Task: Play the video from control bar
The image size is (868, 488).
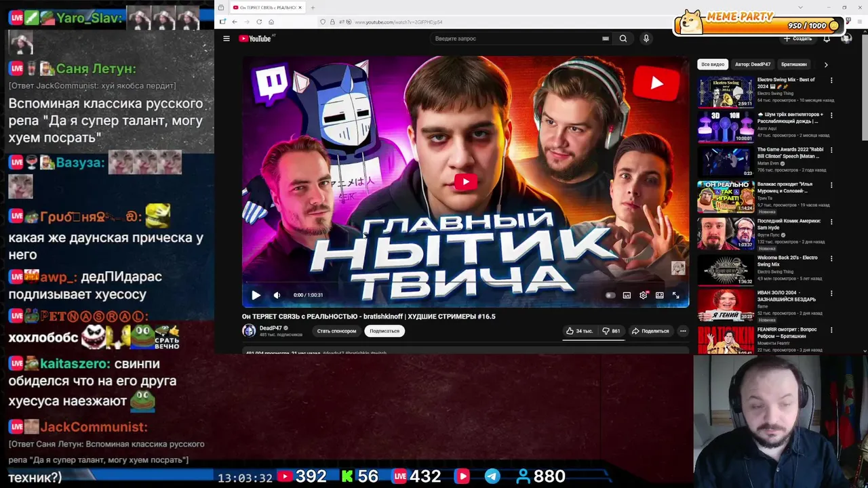Action: [256, 295]
